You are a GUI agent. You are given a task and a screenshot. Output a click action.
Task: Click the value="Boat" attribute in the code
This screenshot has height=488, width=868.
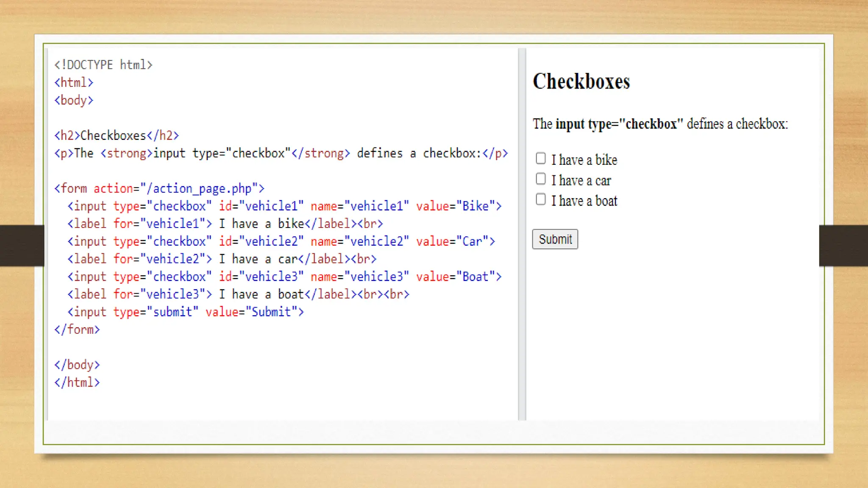point(456,277)
